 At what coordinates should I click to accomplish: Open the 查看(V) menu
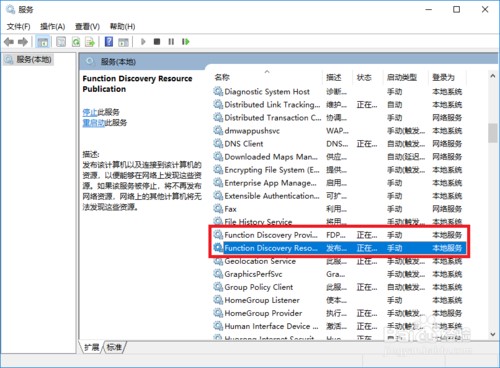pos(87,27)
